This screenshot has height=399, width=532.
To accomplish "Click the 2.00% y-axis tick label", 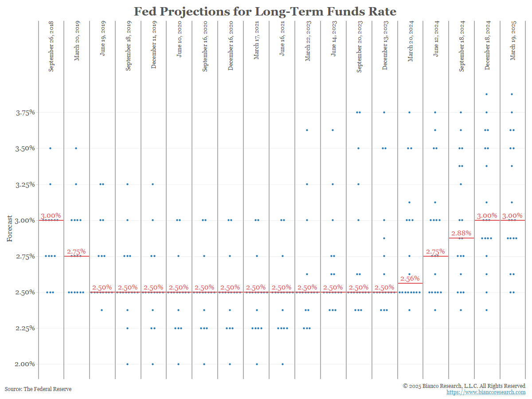I will click(25, 364).
